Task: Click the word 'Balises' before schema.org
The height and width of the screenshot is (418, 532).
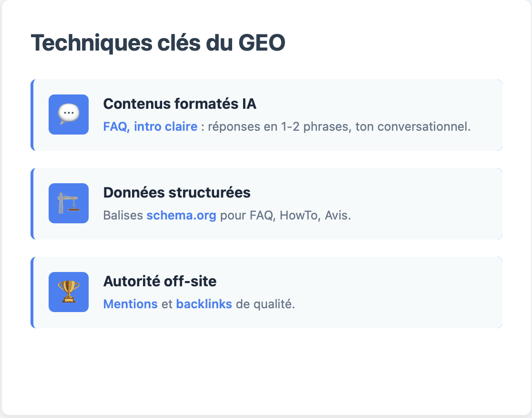Action: click(123, 216)
